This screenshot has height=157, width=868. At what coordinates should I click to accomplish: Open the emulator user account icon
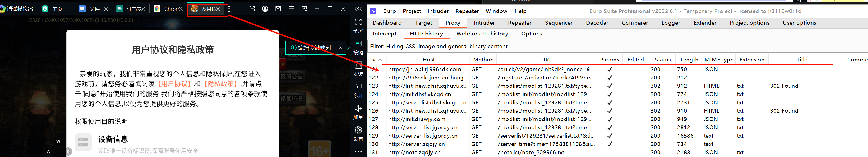pyautogui.click(x=265, y=9)
